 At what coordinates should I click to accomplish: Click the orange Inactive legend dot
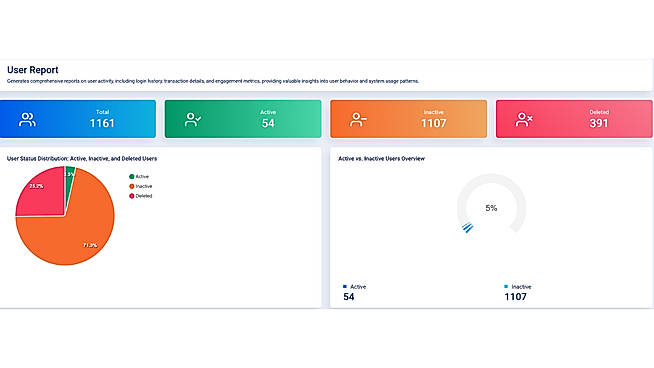tap(131, 186)
